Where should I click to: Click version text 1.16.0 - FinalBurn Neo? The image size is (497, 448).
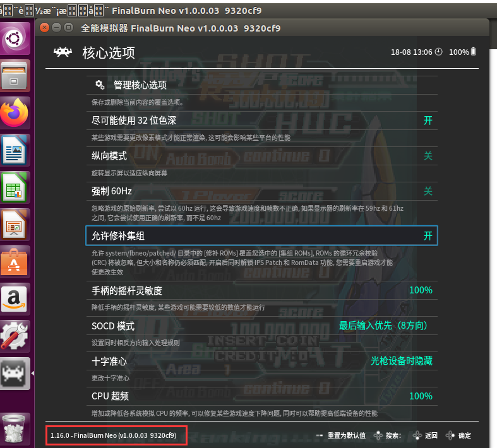click(114, 435)
